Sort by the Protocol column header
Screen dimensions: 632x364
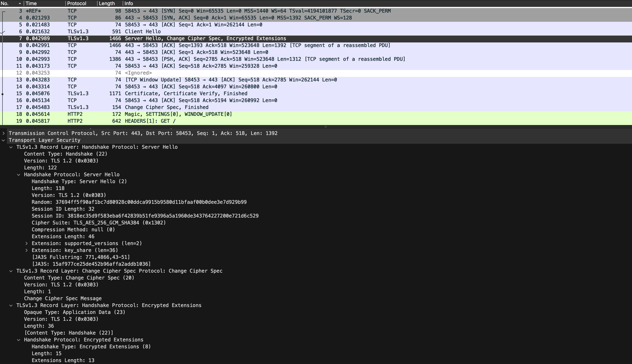pos(81,3)
